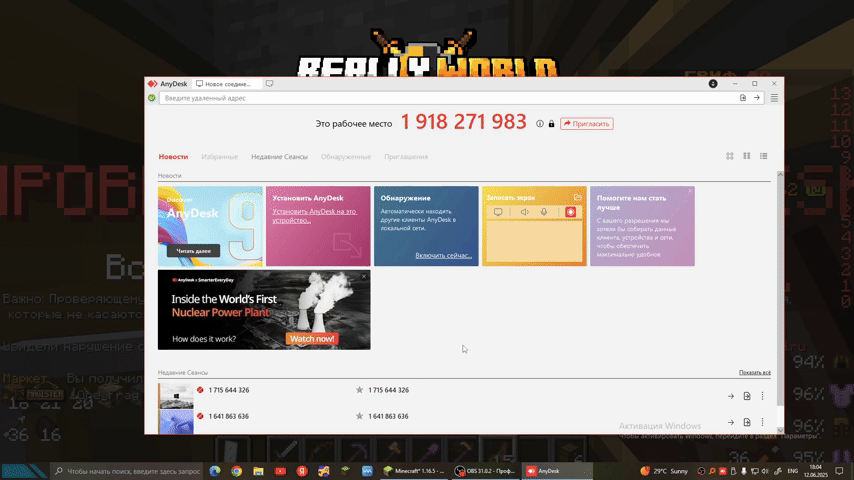Screen dimensions: 854x480
Task: Select the Новое соединение tab in the title bar
Action: pyautogui.click(x=226, y=84)
